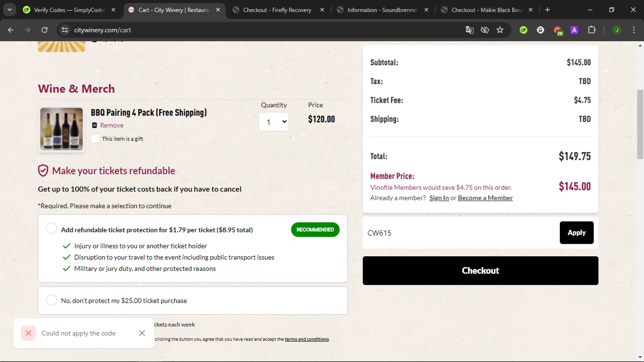Click the $145.00 Member Price amount

[x=575, y=186]
